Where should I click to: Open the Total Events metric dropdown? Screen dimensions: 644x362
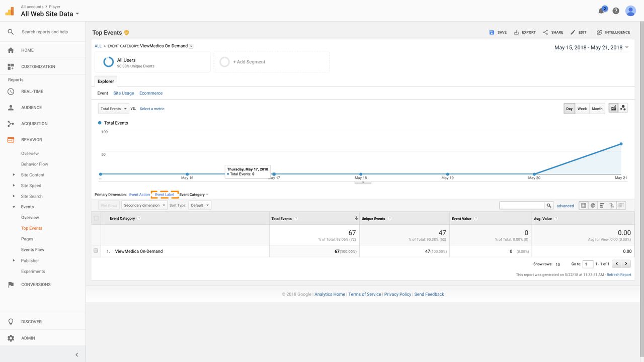(113, 109)
